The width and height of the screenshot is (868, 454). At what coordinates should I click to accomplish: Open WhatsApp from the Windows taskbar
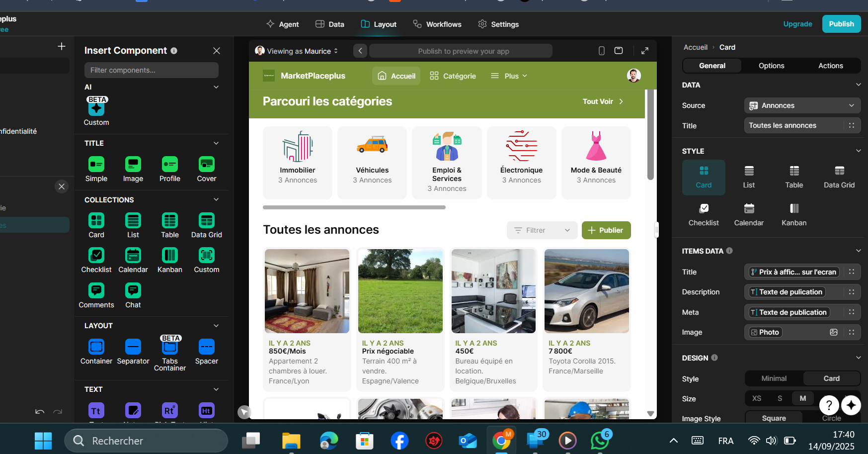(599, 441)
